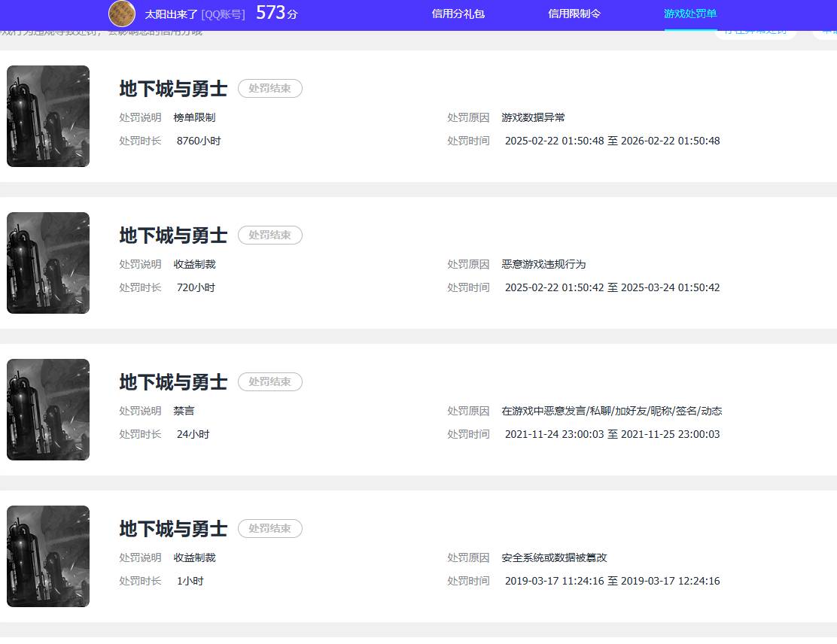Click the user avatar icon

(122, 14)
